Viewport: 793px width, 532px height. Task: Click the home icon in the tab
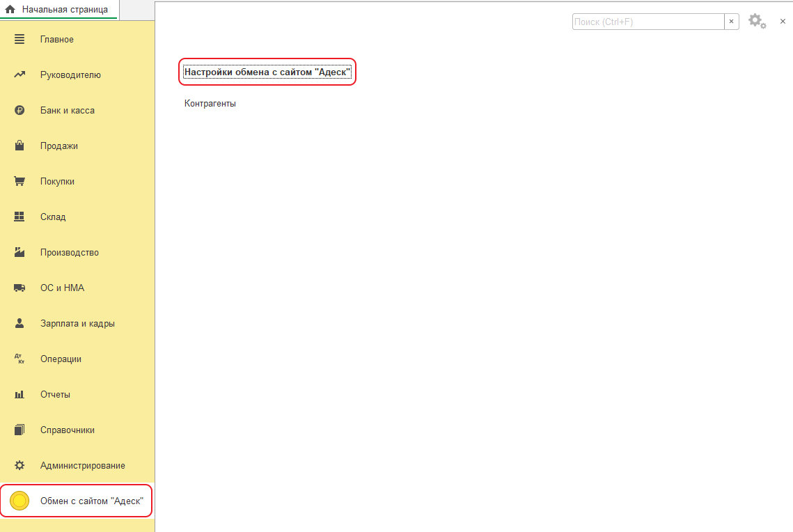pyautogui.click(x=10, y=10)
